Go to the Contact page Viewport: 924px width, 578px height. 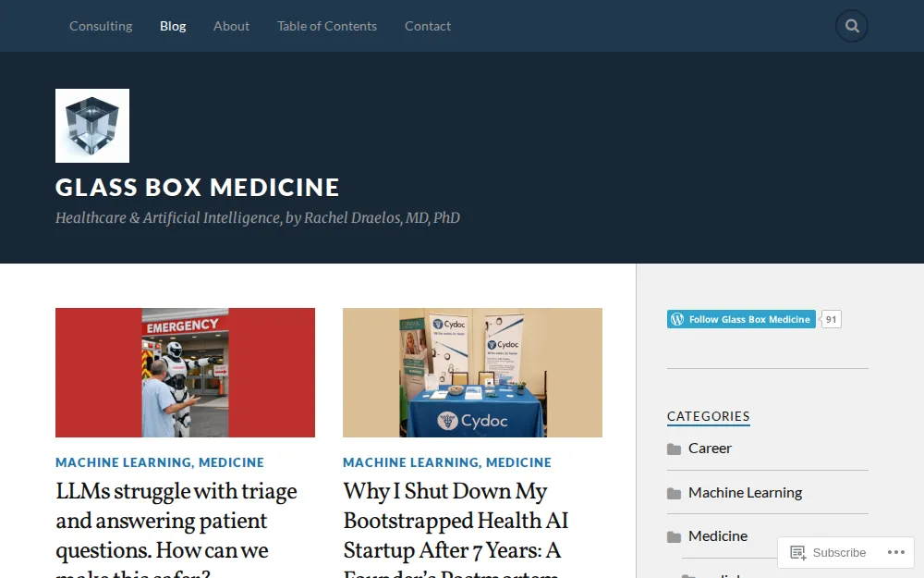tap(428, 26)
